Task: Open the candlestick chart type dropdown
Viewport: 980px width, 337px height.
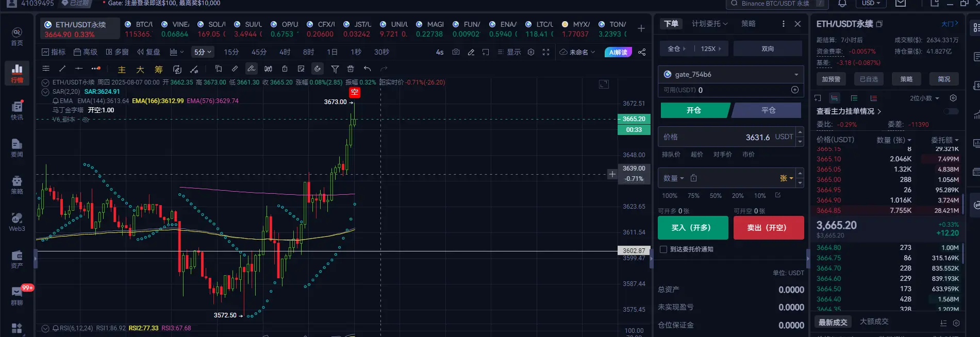Action: tap(176, 52)
